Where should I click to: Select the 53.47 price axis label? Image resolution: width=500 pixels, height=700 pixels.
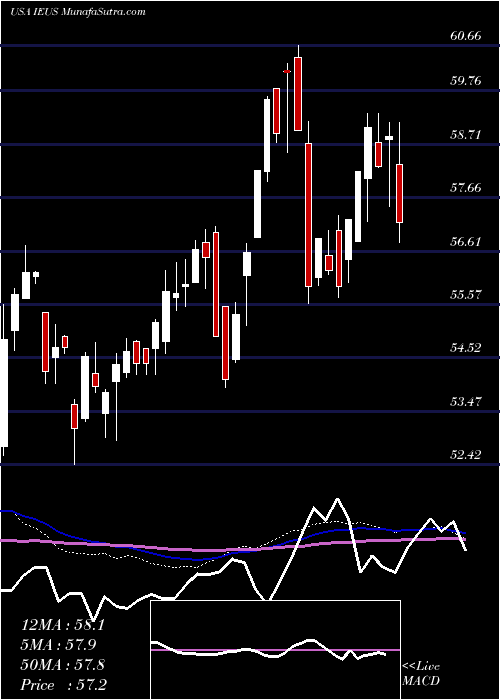[x=466, y=401]
